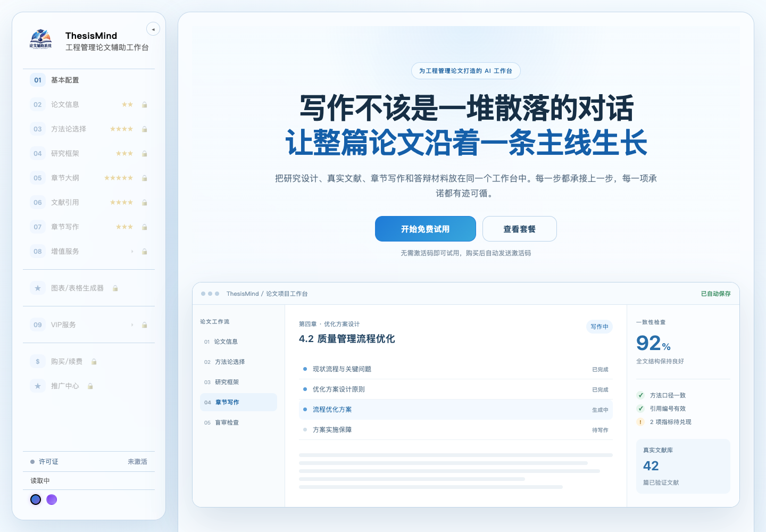Collapse the sidebar with the arrow button
This screenshot has height=532, width=766.
[153, 29]
